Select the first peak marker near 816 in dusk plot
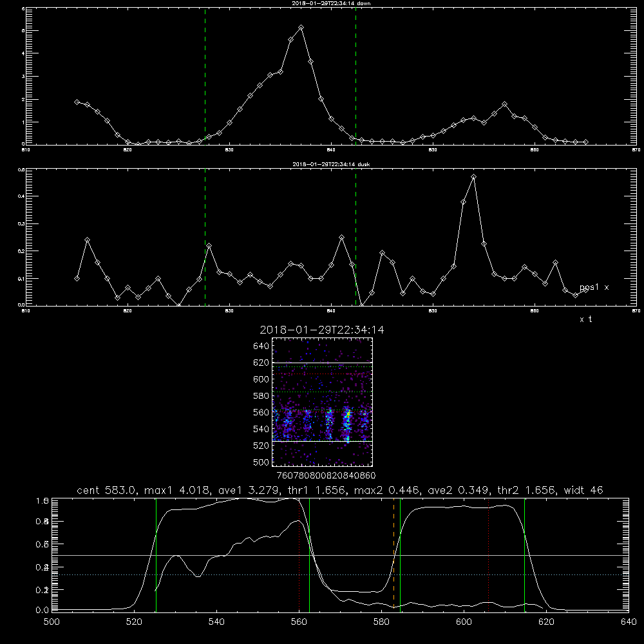Screen dimensions: 644x644 tap(87, 240)
